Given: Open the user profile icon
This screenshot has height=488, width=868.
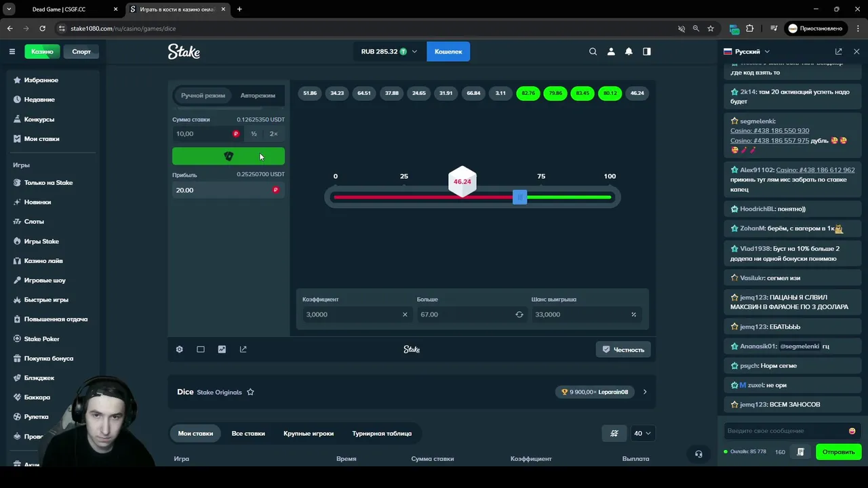Looking at the screenshot, I should (x=611, y=52).
